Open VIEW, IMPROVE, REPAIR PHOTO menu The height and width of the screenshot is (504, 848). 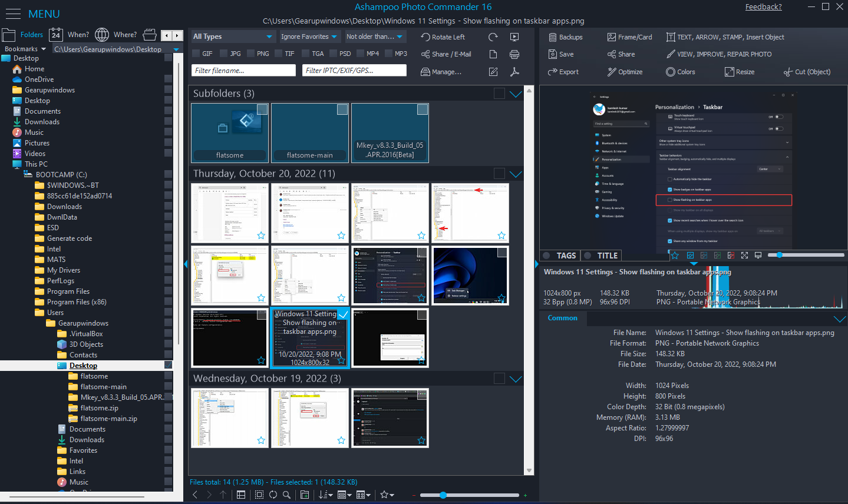tap(719, 54)
